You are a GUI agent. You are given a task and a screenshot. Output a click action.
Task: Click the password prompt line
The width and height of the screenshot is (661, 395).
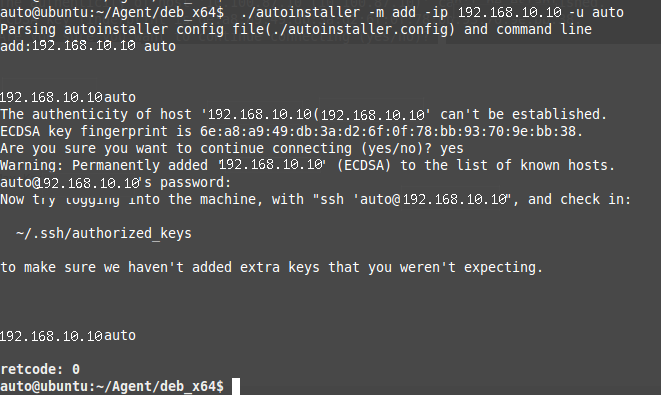pos(116,183)
